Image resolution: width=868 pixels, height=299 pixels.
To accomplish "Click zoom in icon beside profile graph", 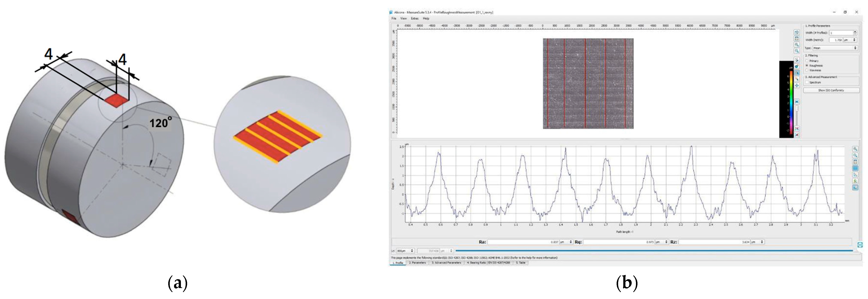I will click(855, 149).
